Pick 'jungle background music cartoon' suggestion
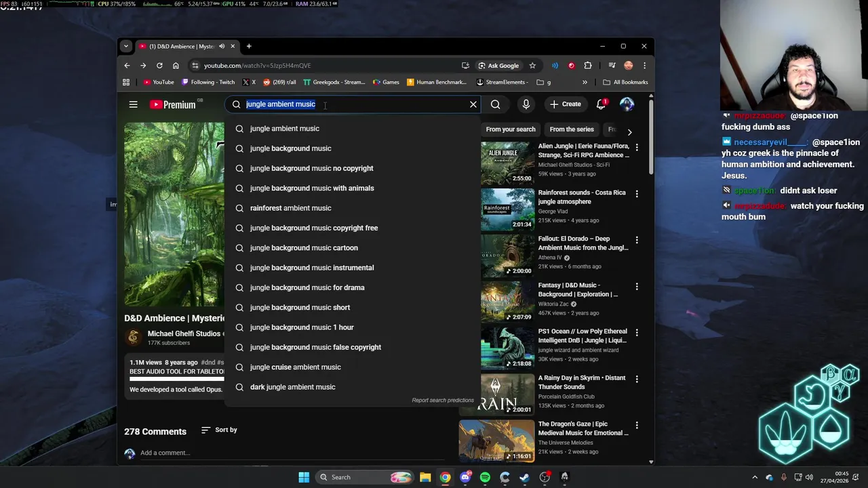 pos(353,247)
